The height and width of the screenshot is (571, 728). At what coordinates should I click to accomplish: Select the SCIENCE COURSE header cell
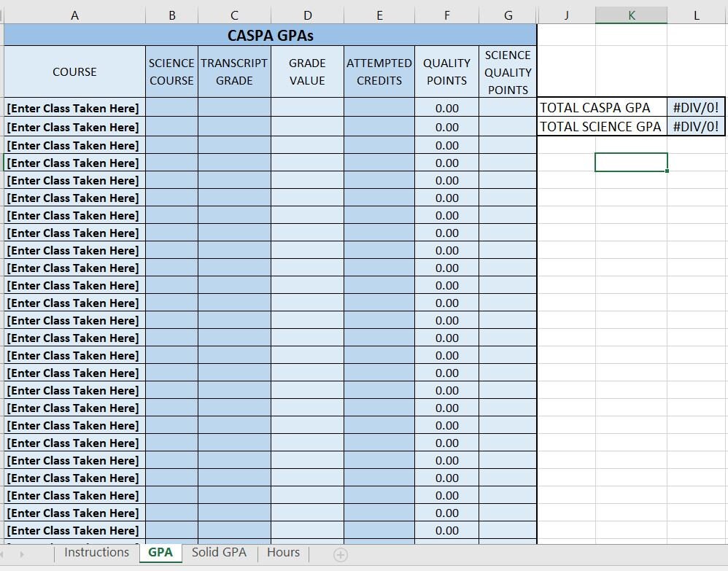[171, 71]
